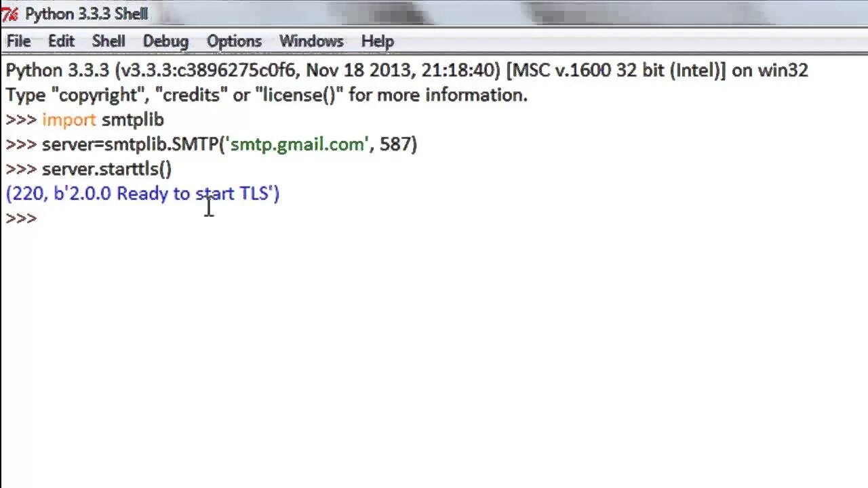Click the 'smtp.gmail.com' string
The height and width of the screenshot is (488, 868).
coord(298,144)
